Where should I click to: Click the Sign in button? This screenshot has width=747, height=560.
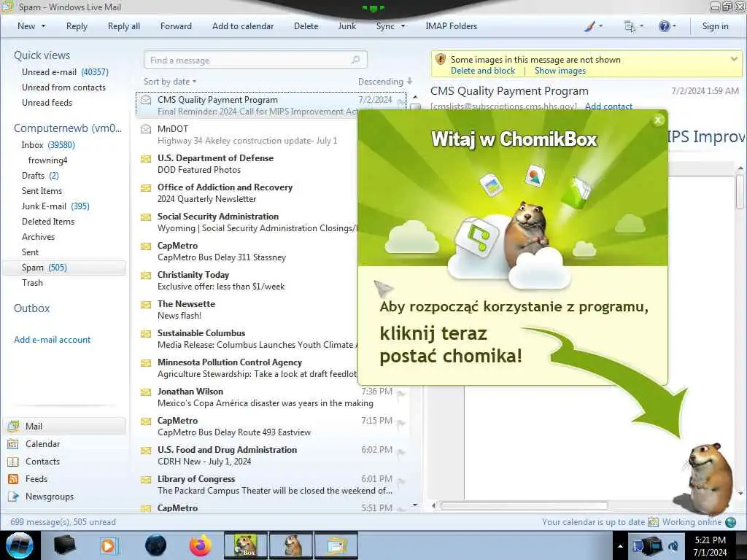pyautogui.click(x=715, y=26)
